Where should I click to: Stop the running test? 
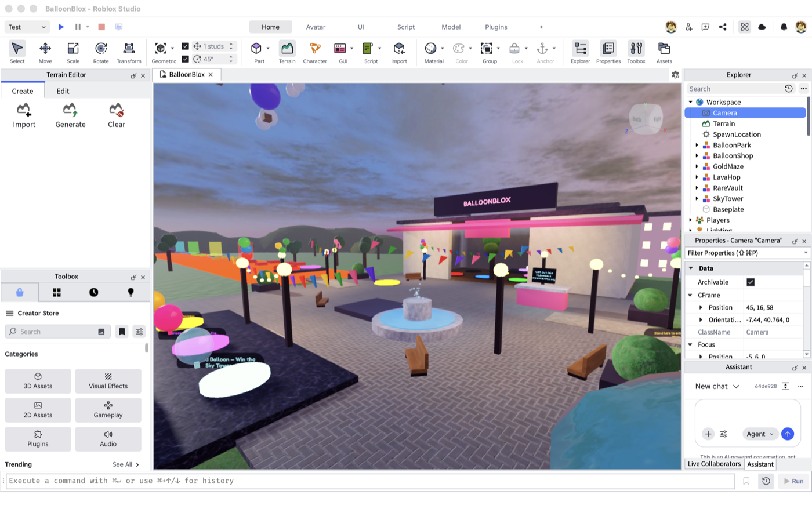coord(101,27)
